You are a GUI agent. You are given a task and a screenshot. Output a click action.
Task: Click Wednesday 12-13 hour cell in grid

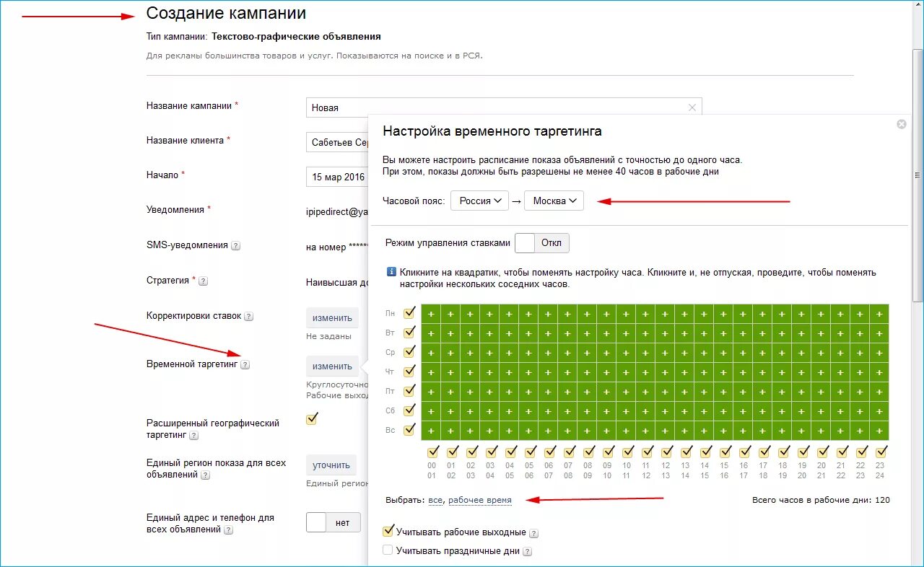[x=665, y=353]
